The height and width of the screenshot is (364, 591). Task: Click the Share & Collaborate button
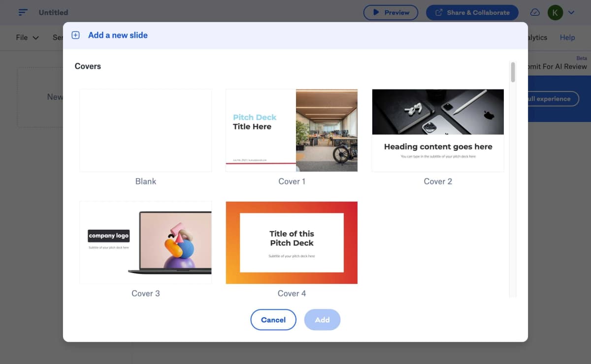tap(472, 12)
